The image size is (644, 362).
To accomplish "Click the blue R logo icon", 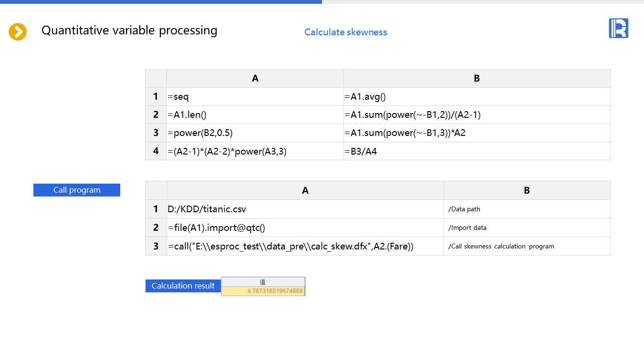I will coord(618,28).
